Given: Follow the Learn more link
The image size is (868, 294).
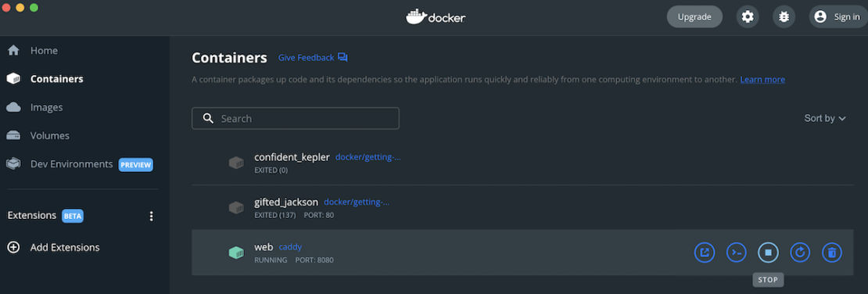Looking at the screenshot, I should [762, 80].
